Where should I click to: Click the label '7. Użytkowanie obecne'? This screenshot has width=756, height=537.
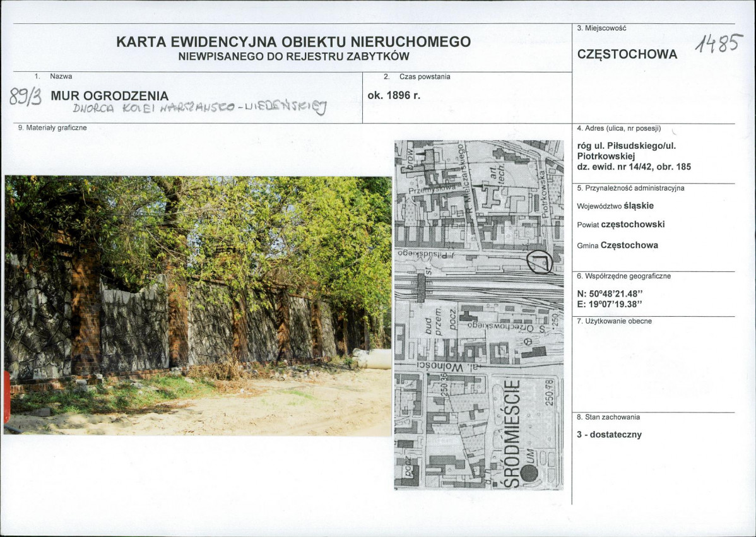[614, 321]
